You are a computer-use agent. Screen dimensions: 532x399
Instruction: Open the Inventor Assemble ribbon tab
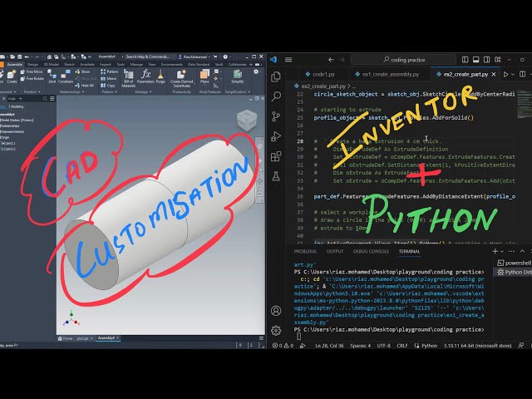click(15, 65)
